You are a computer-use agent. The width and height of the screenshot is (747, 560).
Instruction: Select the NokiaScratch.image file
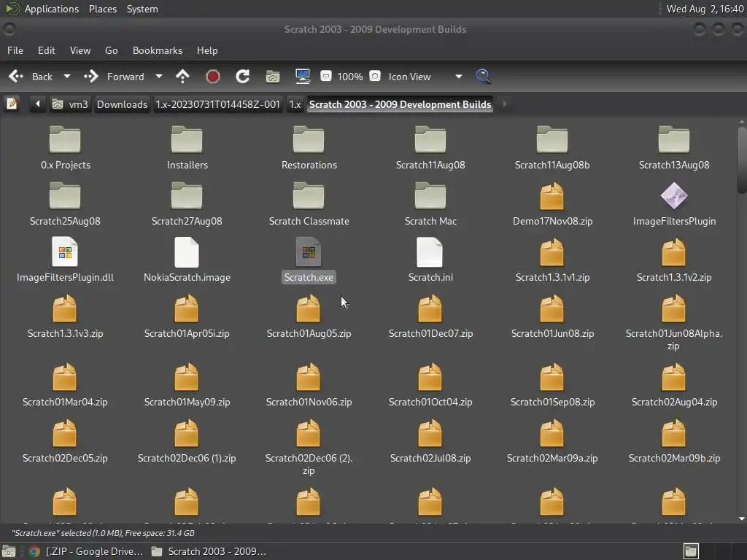point(187,260)
